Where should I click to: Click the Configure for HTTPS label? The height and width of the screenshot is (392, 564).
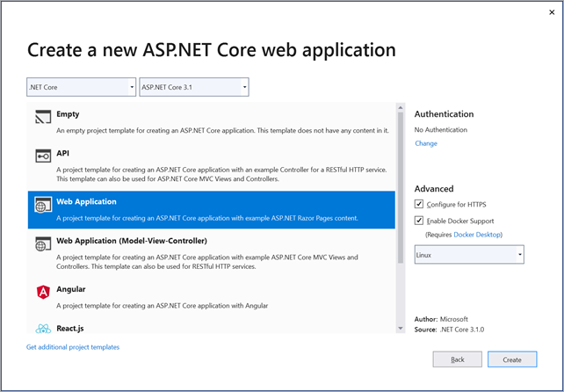(x=457, y=205)
